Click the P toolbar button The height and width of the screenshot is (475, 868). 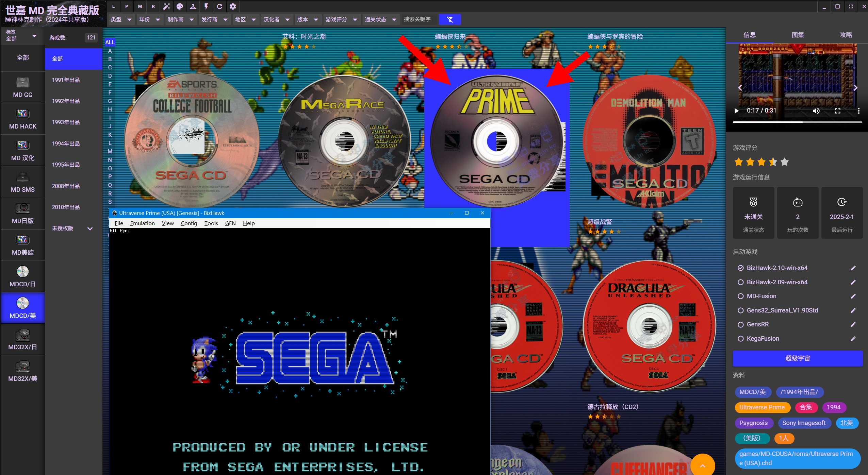tap(127, 6)
